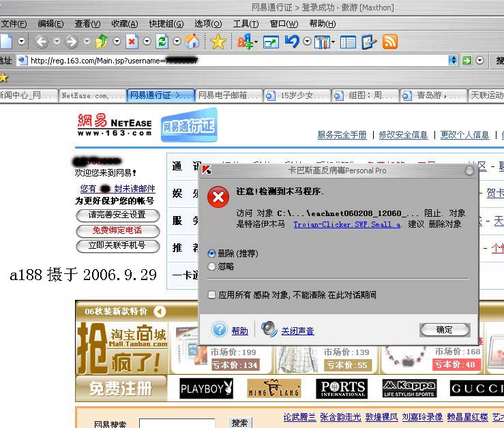Open the 选项(O) menu

(x=208, y=23)
